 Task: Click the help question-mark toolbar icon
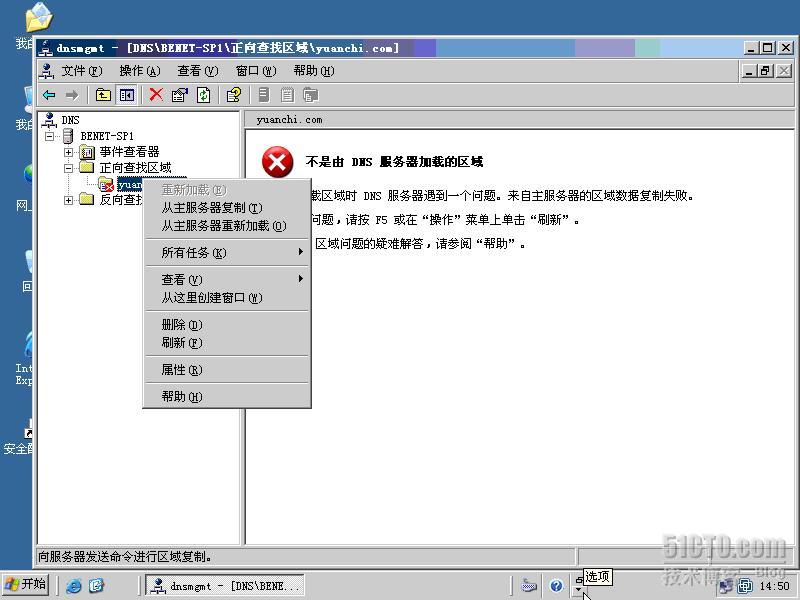coord(234,95)
